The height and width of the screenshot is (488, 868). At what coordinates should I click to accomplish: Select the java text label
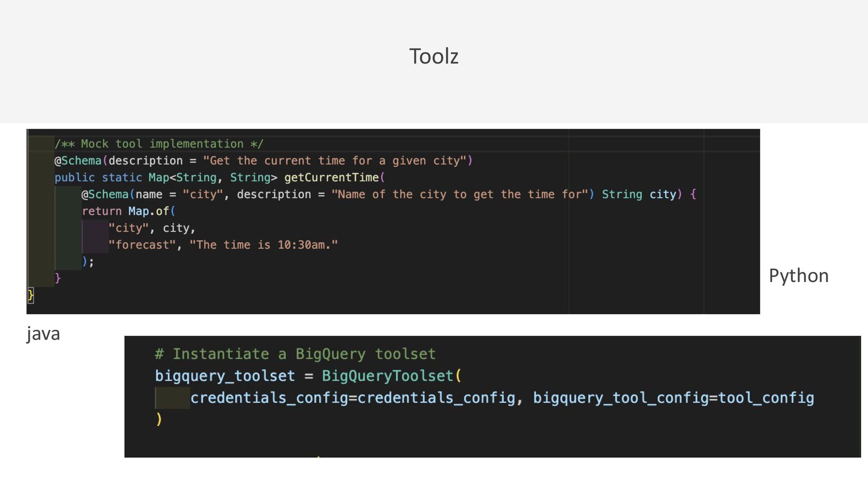point(43,334)
